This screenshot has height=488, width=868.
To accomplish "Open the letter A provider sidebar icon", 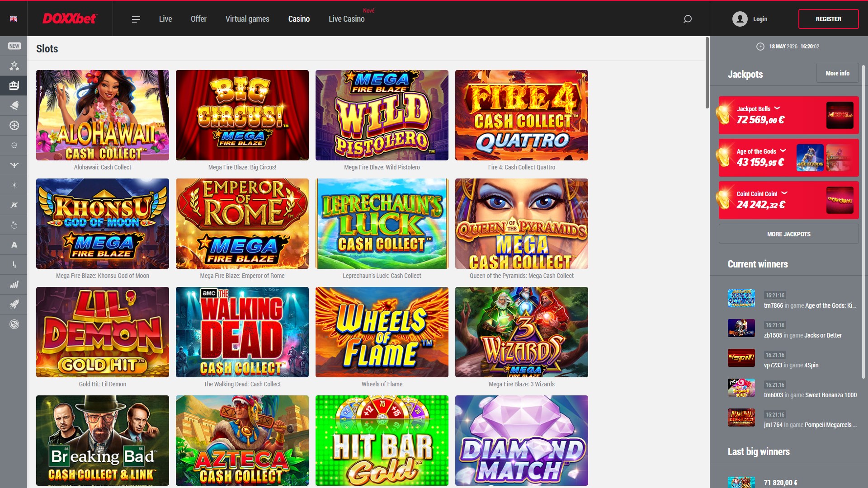I will (14, 245).
